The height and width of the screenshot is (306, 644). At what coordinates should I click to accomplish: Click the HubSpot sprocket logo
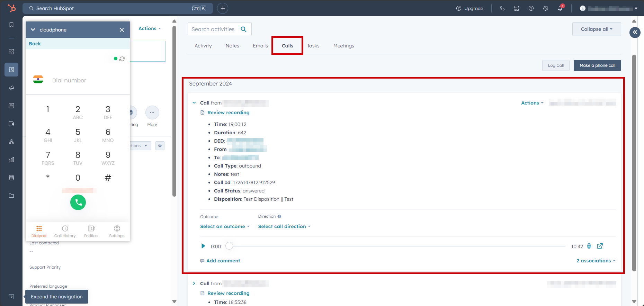click(12, 8)
